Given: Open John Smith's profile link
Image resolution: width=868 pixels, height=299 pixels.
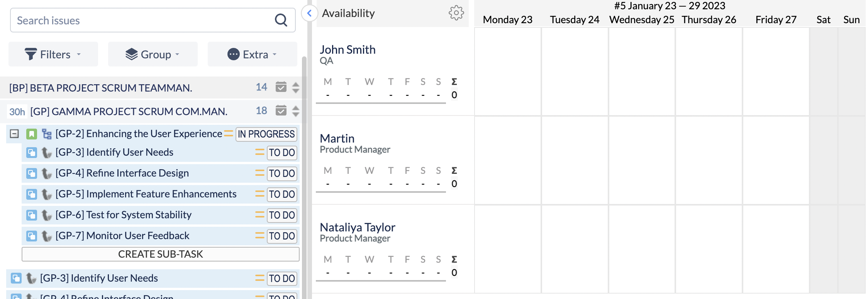Looking at the screenshot, I should click(348, 49).
